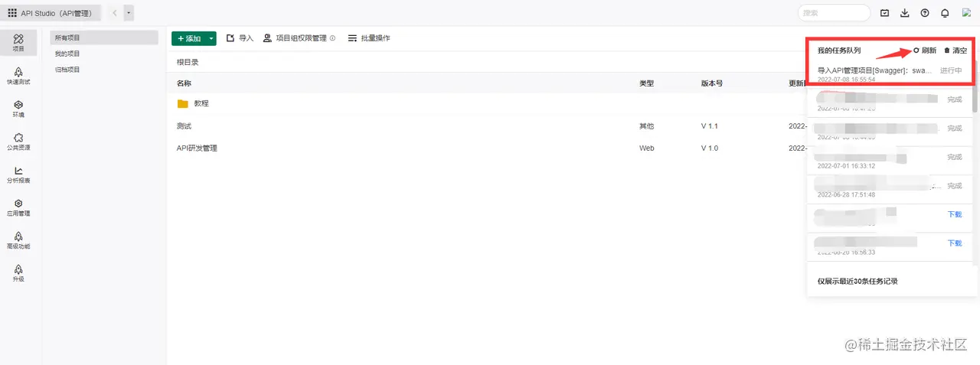Open 应用管理 in the sidebar
The width and height of the screenshot is (980, 365).
pos(18,207)
